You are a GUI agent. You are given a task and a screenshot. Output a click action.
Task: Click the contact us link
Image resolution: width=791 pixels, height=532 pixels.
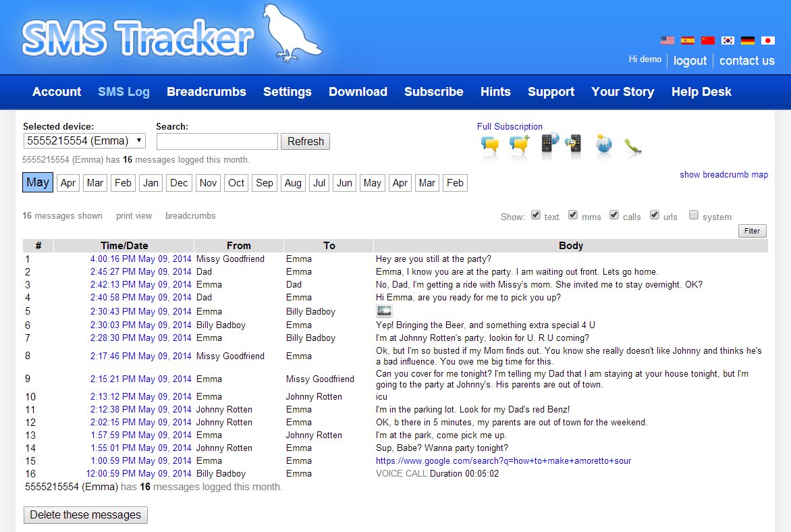click(746, 61)
